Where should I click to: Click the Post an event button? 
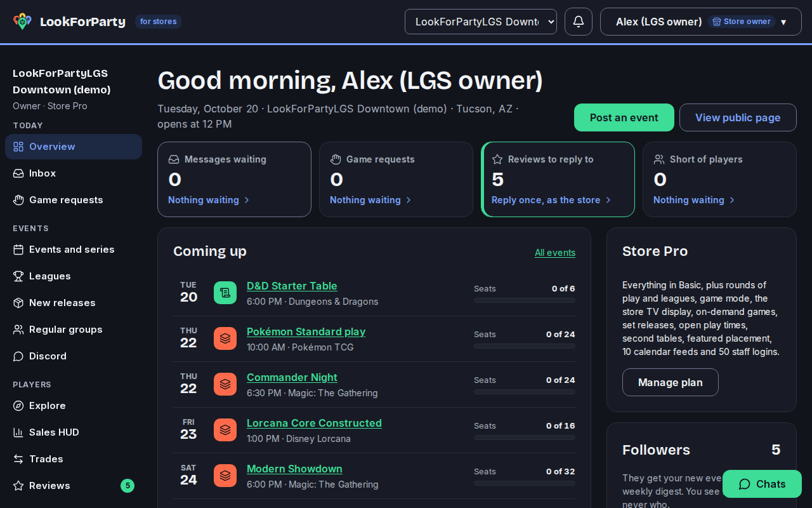point(624,117)
